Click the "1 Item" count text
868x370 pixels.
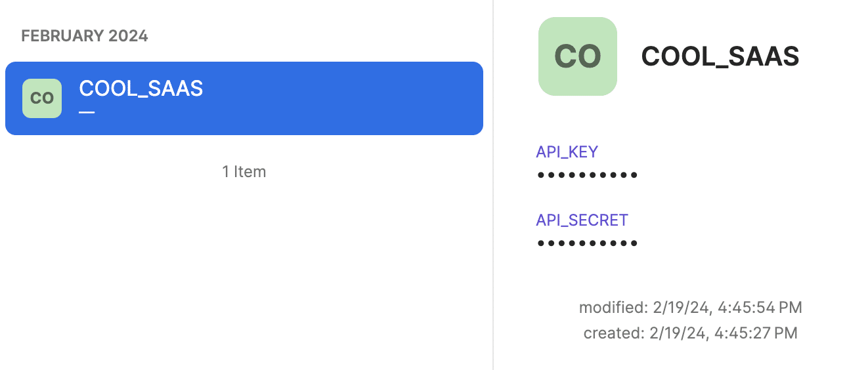(x=244, y=172)
